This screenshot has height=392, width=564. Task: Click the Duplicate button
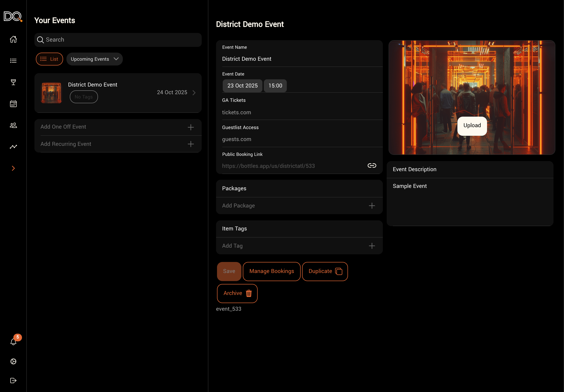[325, 271]
